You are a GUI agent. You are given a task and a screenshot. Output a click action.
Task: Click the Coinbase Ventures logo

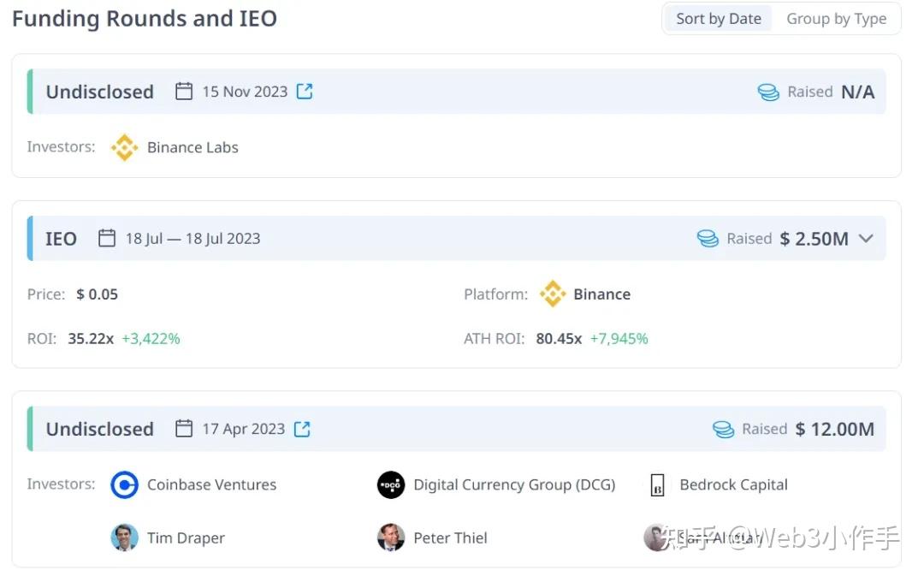point(125,485)
